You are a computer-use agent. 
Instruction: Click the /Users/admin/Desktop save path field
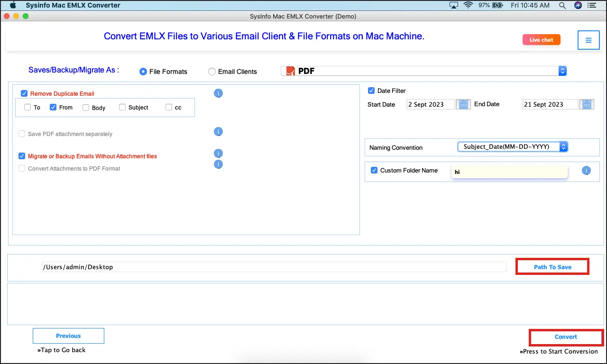pyautogui.click(x=274, y=267)
